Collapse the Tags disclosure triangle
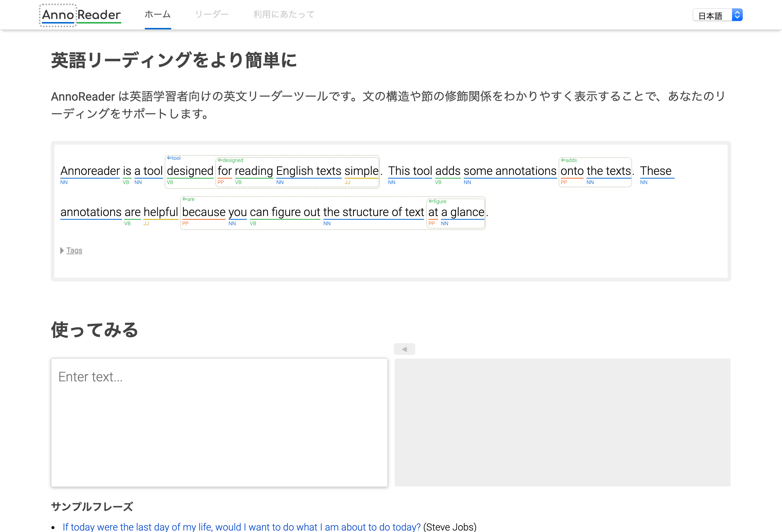This screenshot has height=532, width=782. click(62, 250)
